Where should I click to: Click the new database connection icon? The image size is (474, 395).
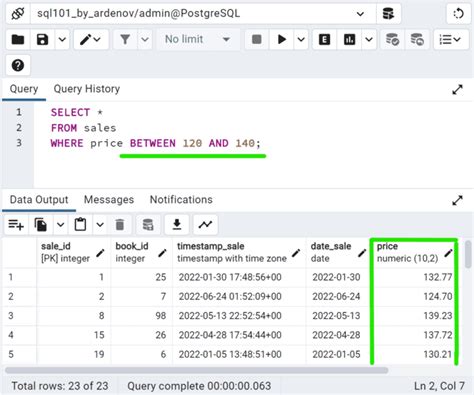(388, 14)
